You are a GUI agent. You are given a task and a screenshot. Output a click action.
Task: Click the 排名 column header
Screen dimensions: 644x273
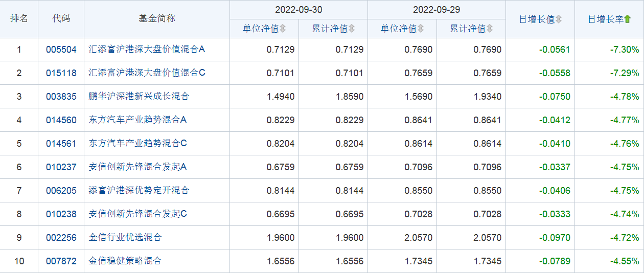[19, 19]
